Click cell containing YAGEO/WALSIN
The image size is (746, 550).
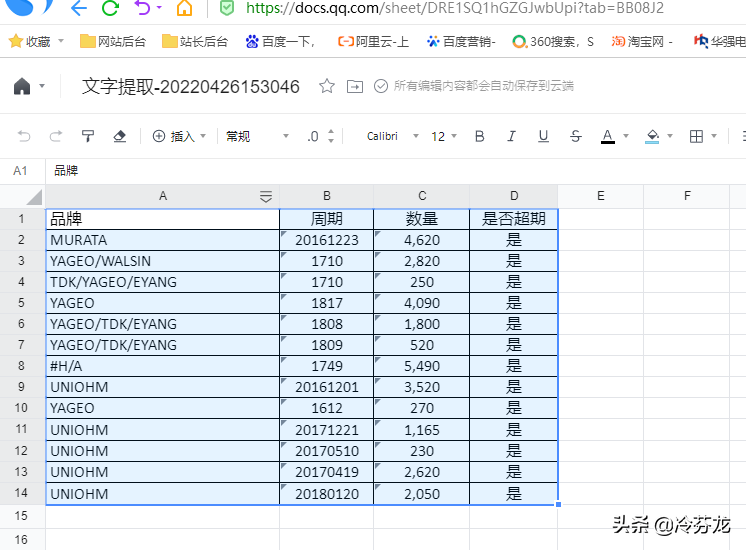tap(163, 261)
